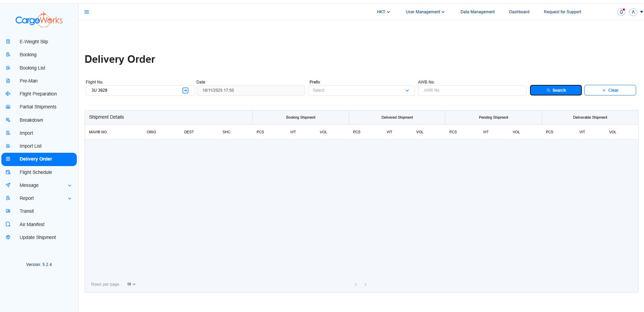
Task: Click the Update Shipment box icon
Action: point(8,237)
